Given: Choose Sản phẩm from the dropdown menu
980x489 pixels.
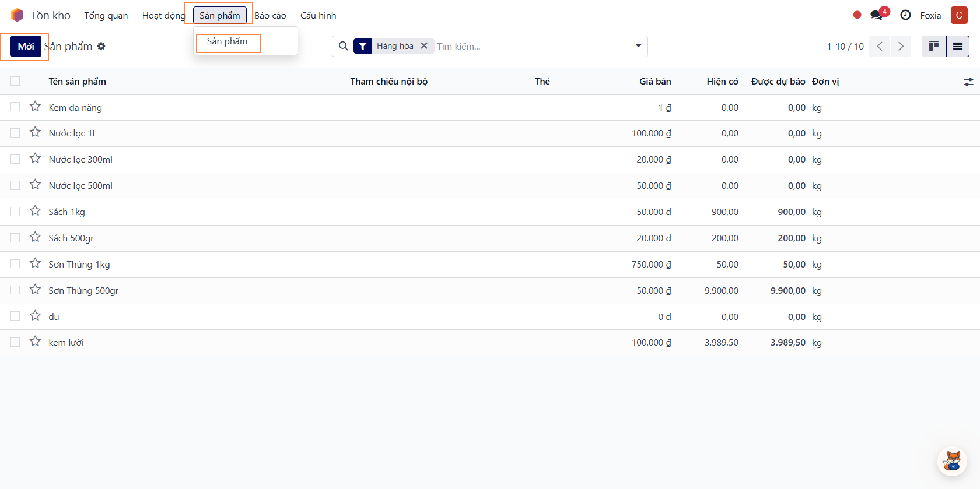Looking at the screenshot, I should (228, 41).
